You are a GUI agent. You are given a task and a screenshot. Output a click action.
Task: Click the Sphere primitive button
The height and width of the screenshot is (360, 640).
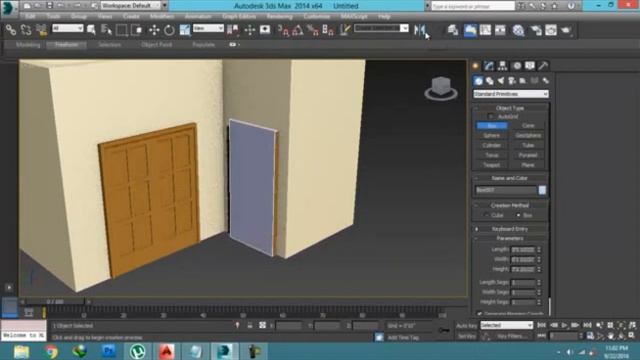[x=492, y=136]
